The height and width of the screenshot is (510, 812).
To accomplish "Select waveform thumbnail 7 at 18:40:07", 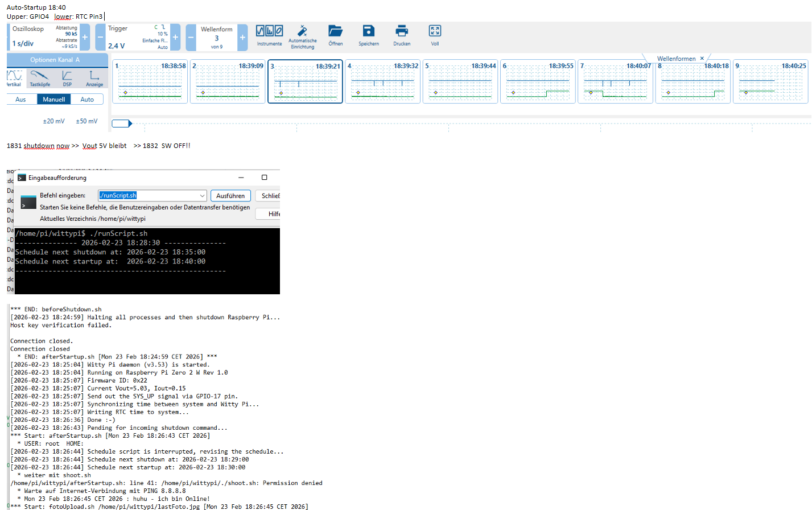I will (x=615, y=81).
